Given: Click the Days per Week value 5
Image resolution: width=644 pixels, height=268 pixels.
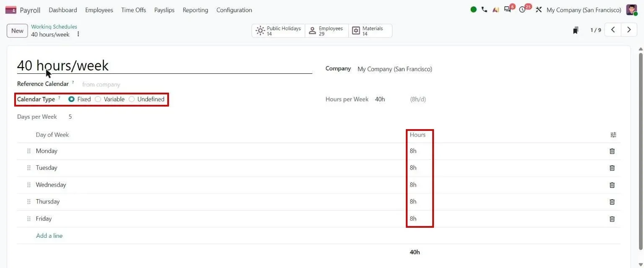Looking at the screenshot, I should pos(70,117).
